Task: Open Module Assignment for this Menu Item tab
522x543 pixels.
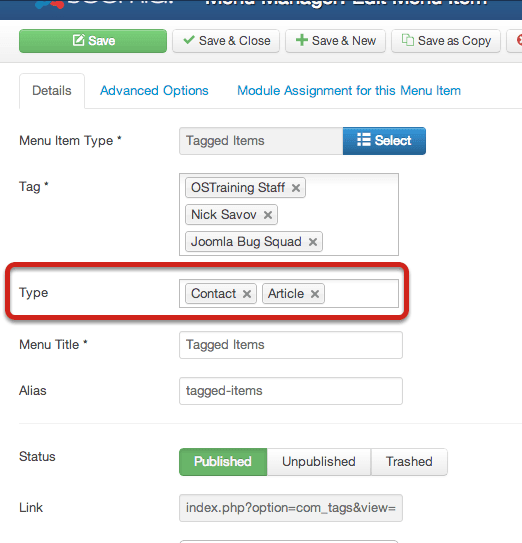Action: pyautogui.click(x=349, y=91)
